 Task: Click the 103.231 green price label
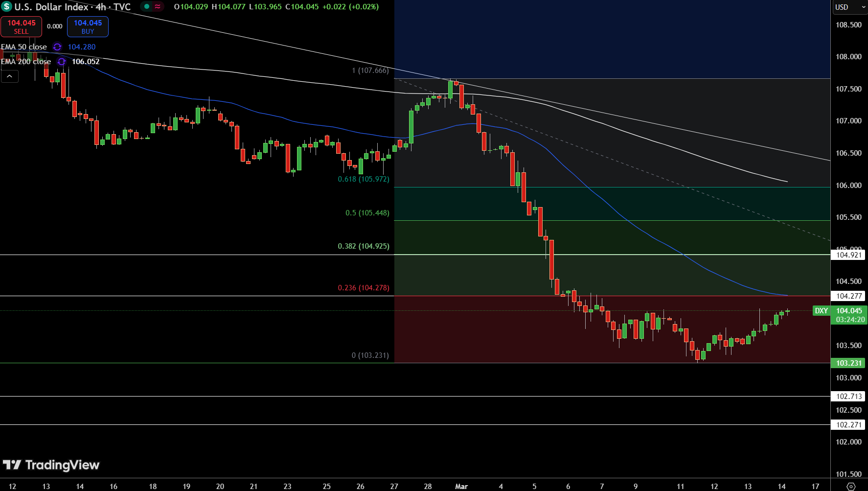[848, 363]
